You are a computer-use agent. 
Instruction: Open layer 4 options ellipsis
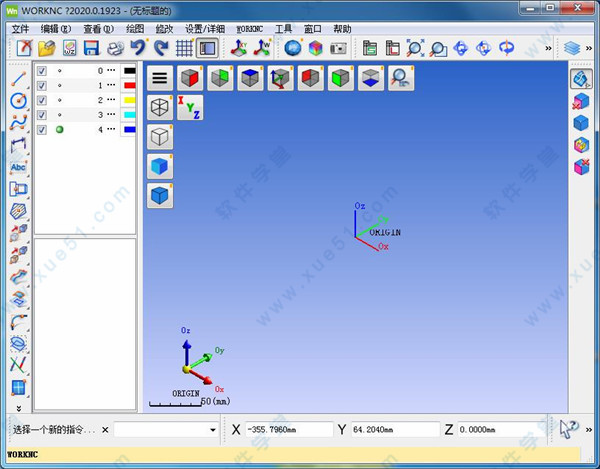tap(111, 129)
